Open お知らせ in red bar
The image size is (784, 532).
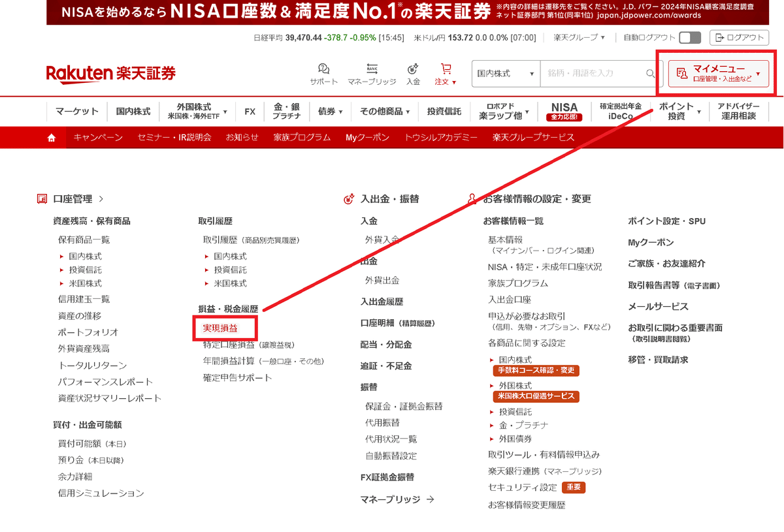(242, 138)
